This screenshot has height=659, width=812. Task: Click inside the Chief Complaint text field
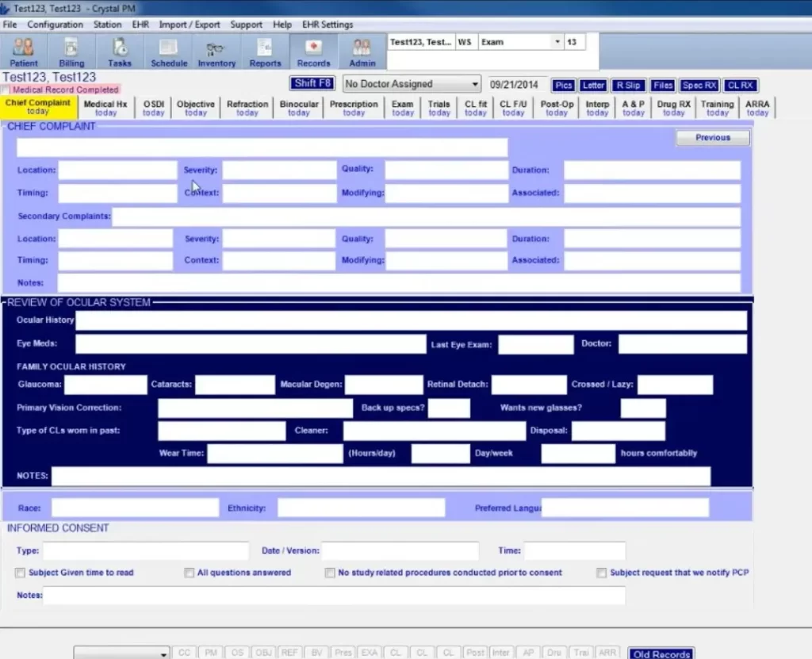click(x=262, y=147)
